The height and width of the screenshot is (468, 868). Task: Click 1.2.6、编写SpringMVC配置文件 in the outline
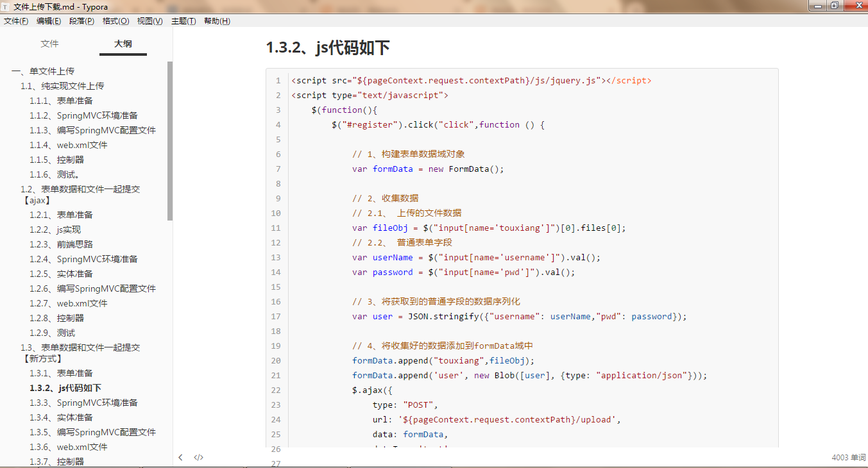tap(92, 288)
